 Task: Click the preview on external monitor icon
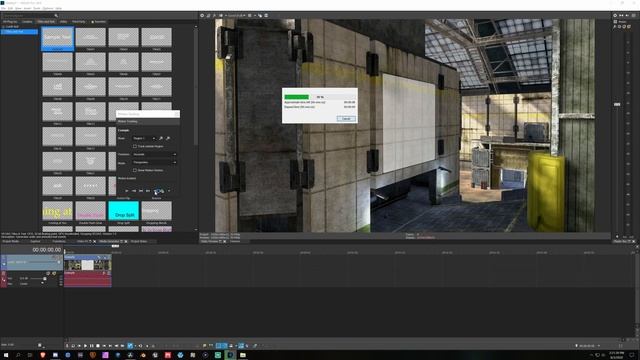[208, 16]
